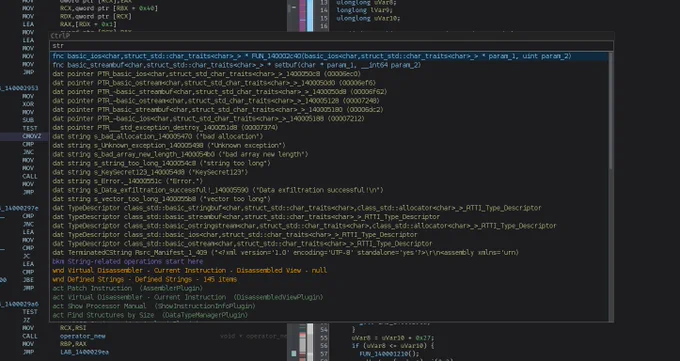680x361 pixels.
Task: Open PTR_~basic_streambuf pointer at 1400050d8
Action: point(329,92)
